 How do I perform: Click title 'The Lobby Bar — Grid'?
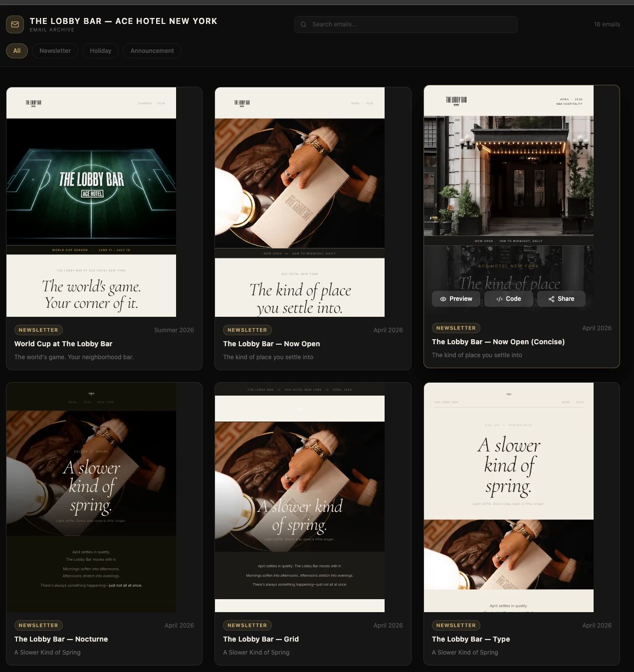coord(261,639)
